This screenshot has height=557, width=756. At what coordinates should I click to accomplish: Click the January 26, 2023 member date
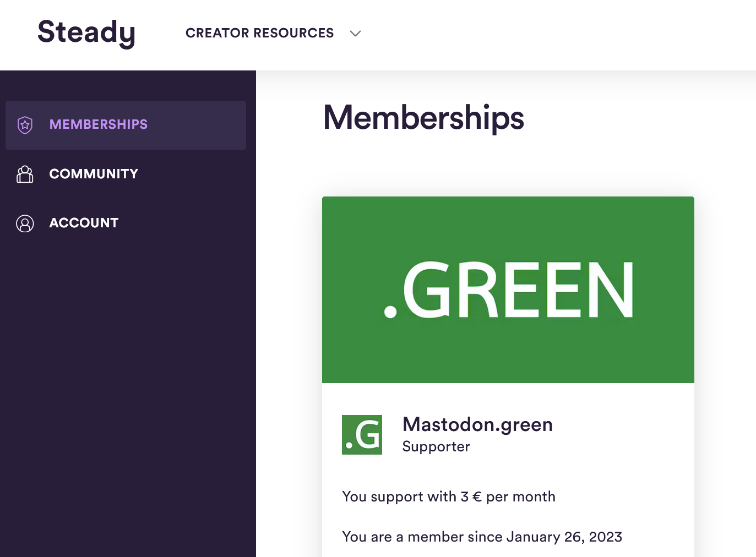tap(564, 537)
